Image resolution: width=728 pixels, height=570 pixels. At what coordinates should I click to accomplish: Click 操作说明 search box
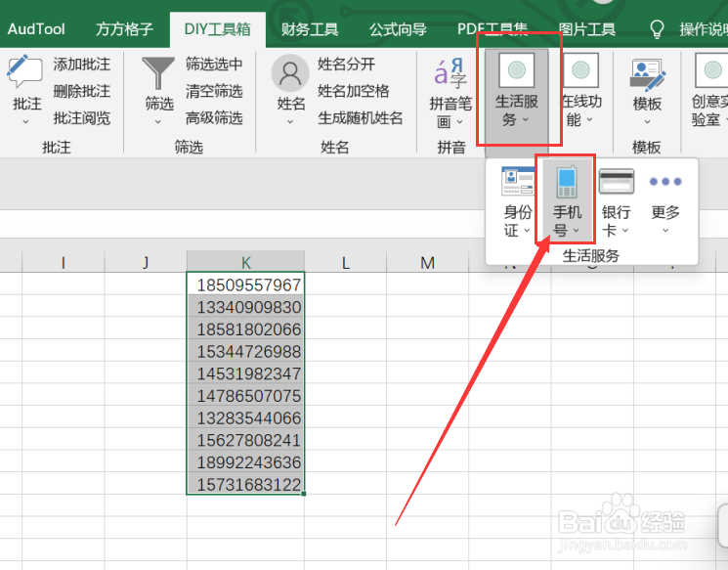point(704,29)
